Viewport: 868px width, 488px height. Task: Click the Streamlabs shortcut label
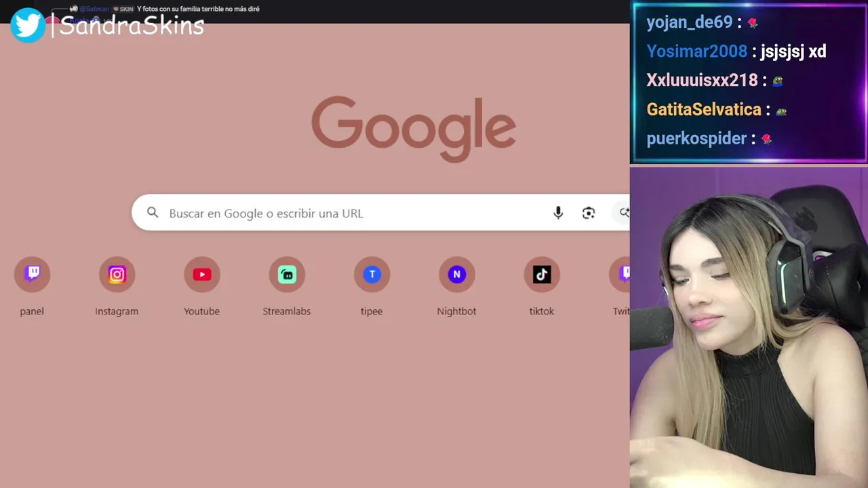pos(287,311)
